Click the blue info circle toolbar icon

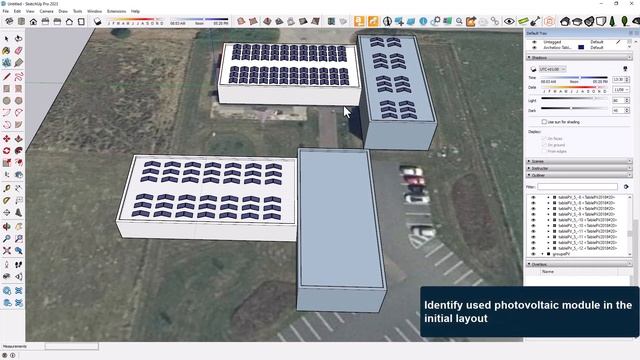(423, 21)
